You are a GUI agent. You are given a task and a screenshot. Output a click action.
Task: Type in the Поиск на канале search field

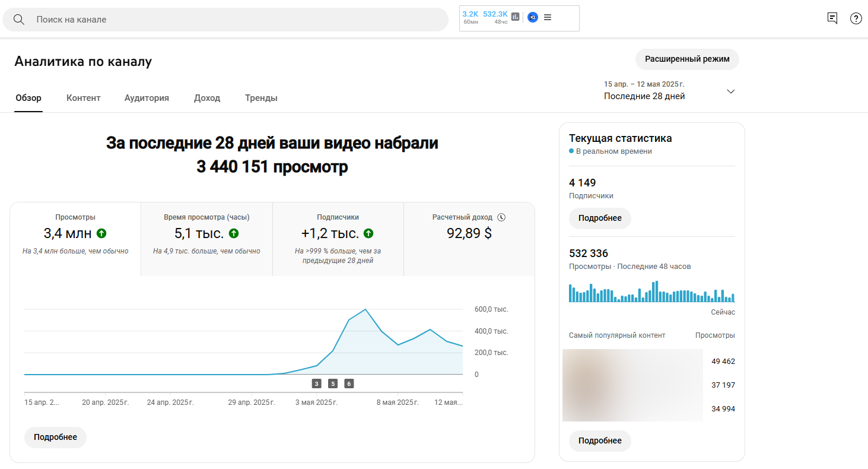(237, 20)
